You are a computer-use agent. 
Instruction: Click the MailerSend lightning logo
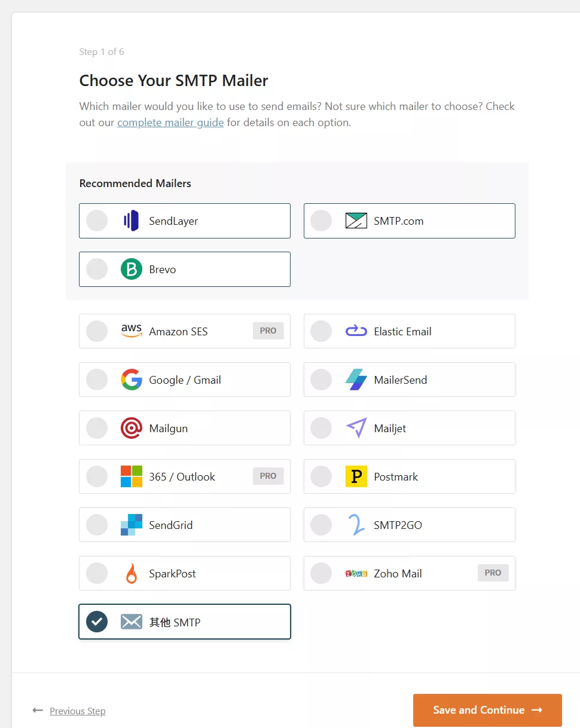pos(356,380)
